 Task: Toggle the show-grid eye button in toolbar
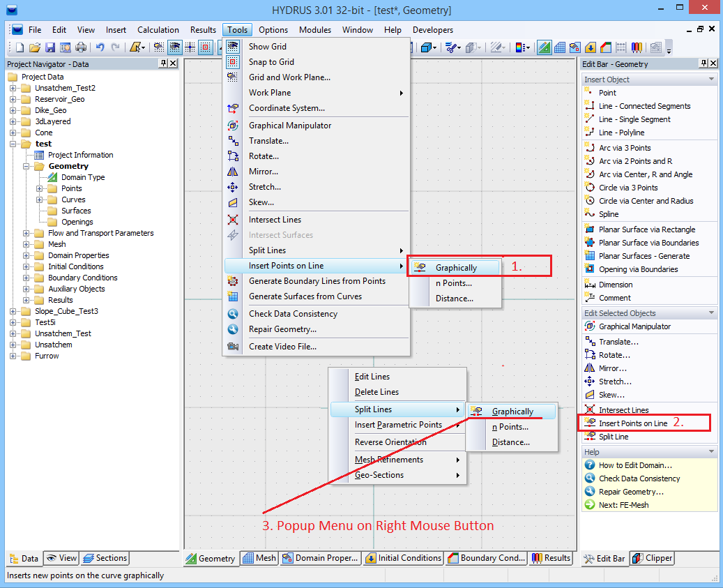(175, 47)
